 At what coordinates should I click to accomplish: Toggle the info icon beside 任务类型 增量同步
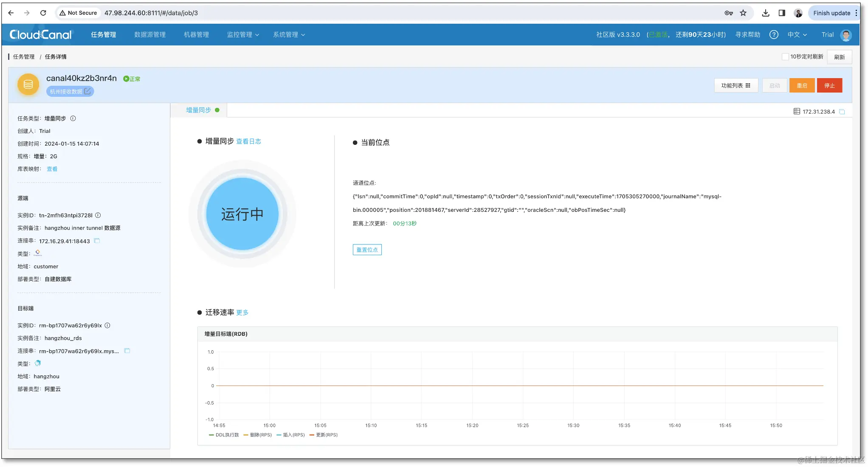[73, 118]
